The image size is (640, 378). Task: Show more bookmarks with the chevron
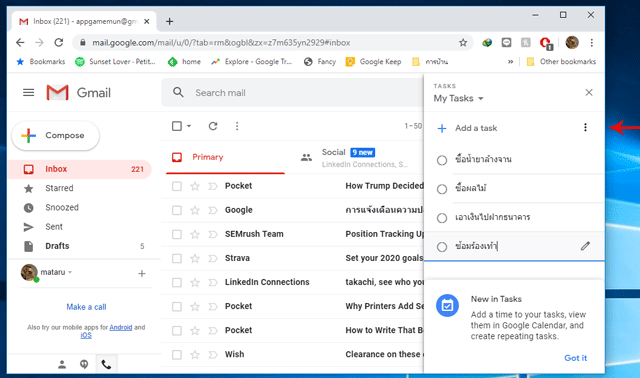tap(510, 62)
